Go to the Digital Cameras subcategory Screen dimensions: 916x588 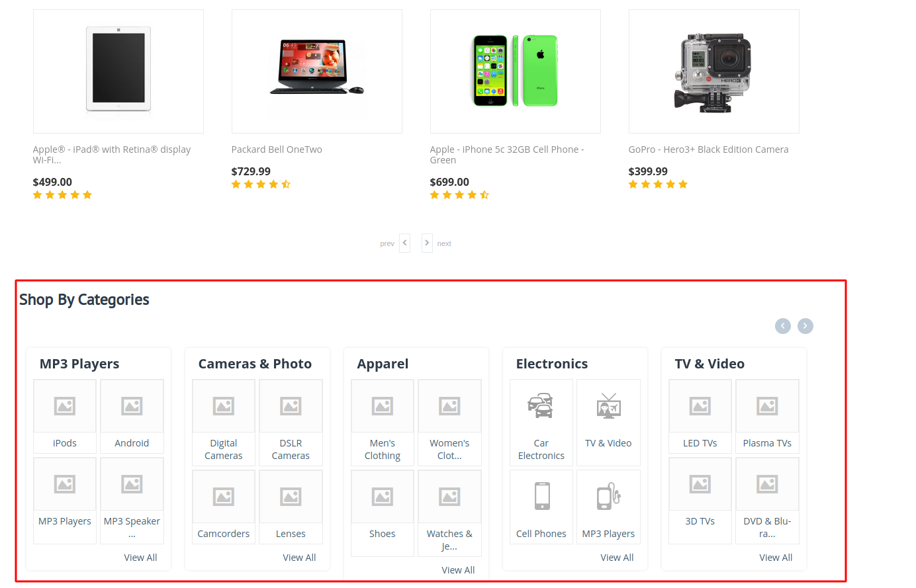[x=224, y=449]
